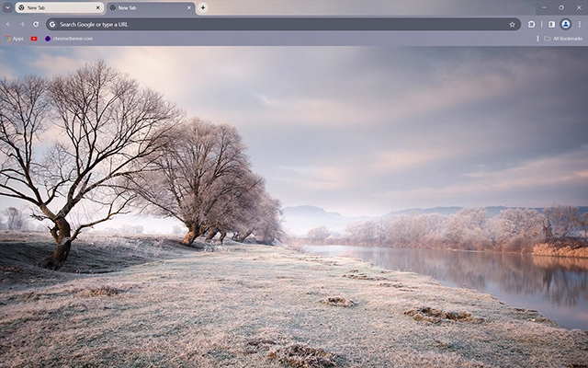
Task: Focus the Search Google or type a URL box
Action: click(x=283, y=25)
